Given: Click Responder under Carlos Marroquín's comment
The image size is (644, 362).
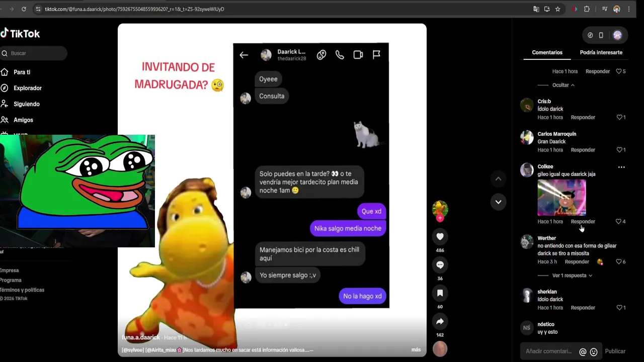Looking at the screenshot, I should 583,150.
